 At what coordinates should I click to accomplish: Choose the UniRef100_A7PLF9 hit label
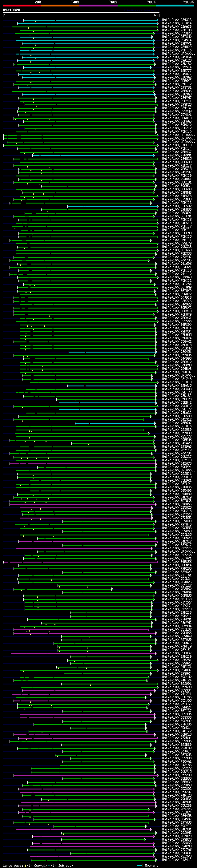tap(177, 145)
